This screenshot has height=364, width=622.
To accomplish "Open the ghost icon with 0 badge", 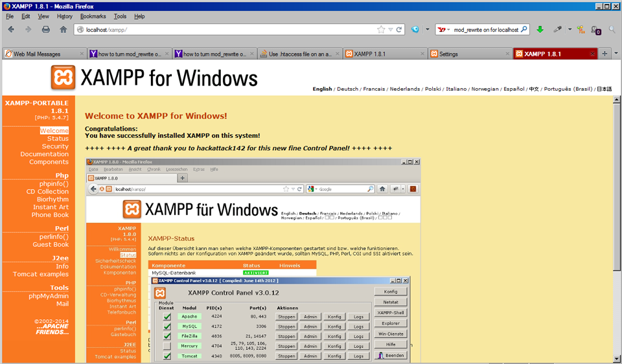I will [x=596, y=30].
